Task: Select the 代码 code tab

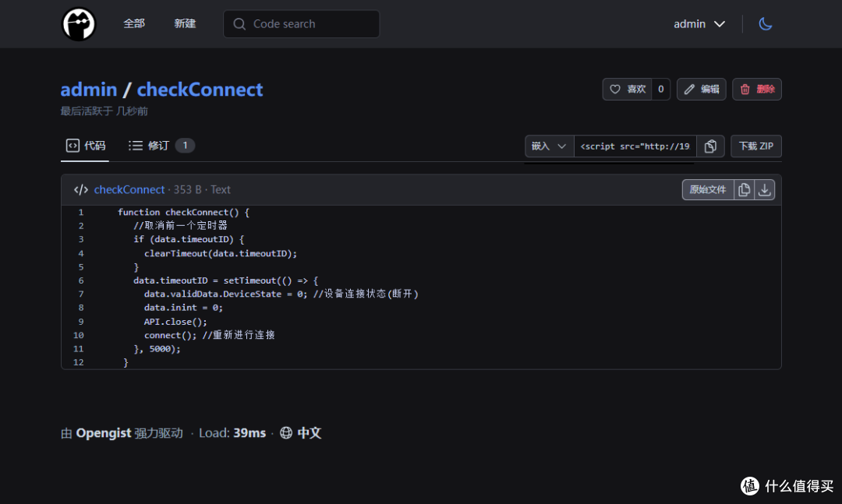Action: point(86,146)
